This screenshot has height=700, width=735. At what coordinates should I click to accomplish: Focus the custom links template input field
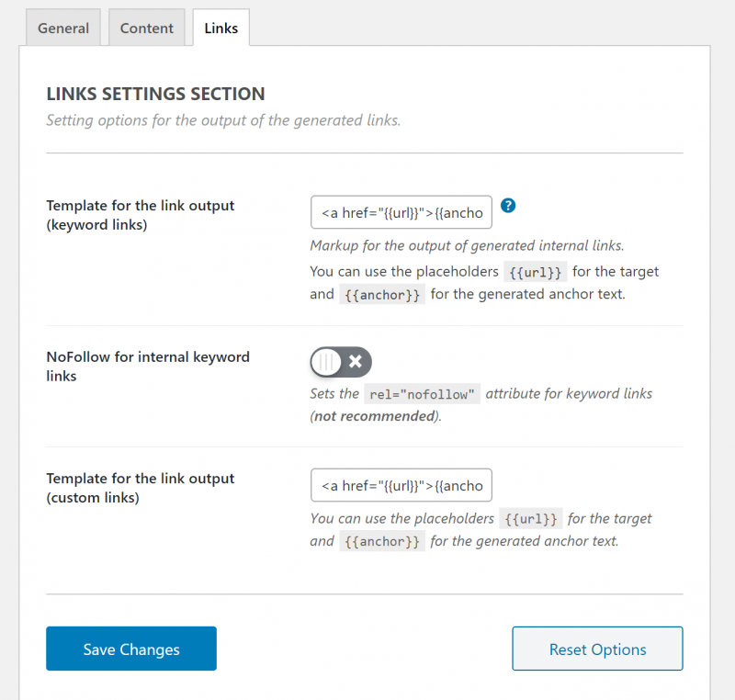tap(401, 485)
